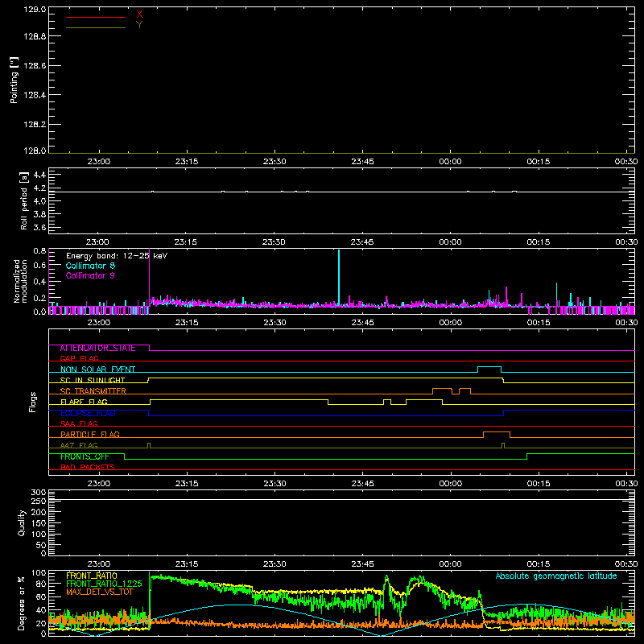Click the Collimator 9 legend entry
The height and width of the screenshot is (644, 644).
coord(90,275)
